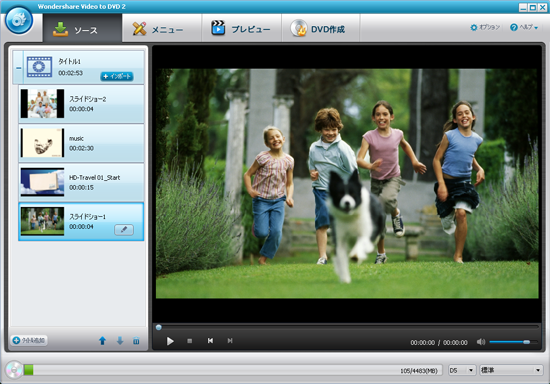Click the disc icon in status bar
This screenshot has width=550, height=384.
tap(14, 370)
